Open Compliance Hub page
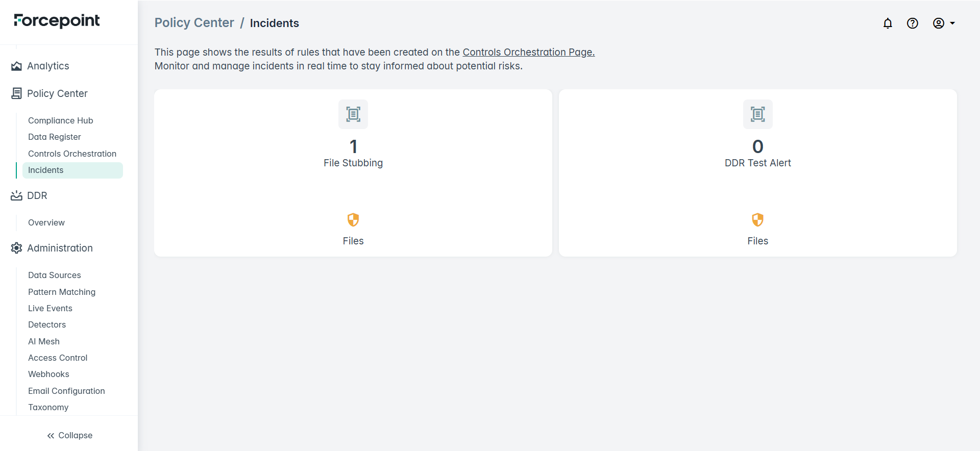980x451 pixels. tap(60, 120)
